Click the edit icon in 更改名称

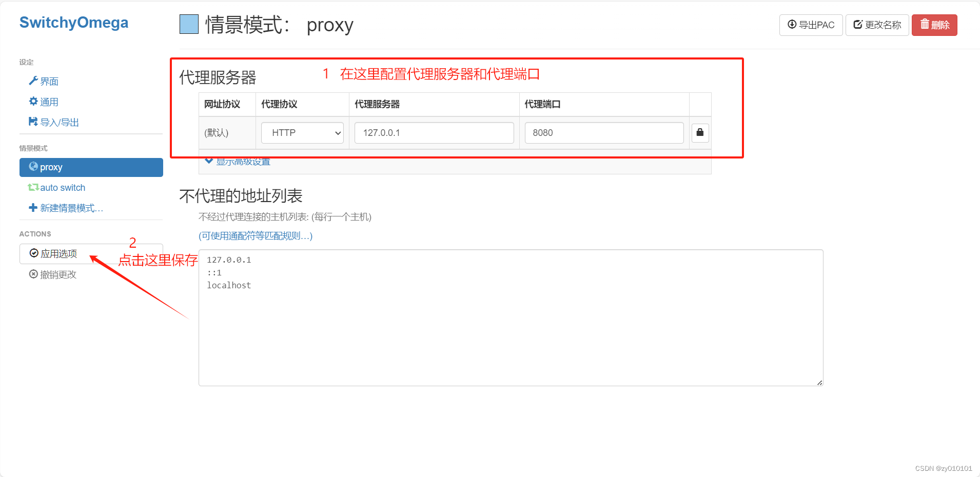[858, 24]
